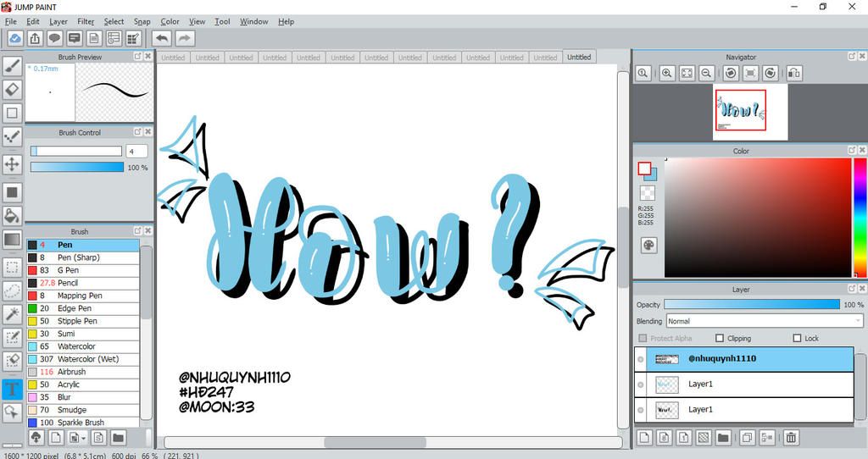Zoom in using the Navigator icon
The width and height of the screenshot is (868, 459).
tap(667, 73)
